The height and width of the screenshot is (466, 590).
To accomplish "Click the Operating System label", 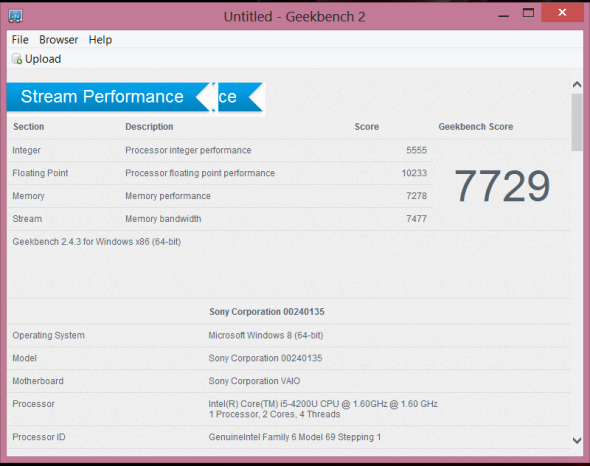I will tap(49, 335).
